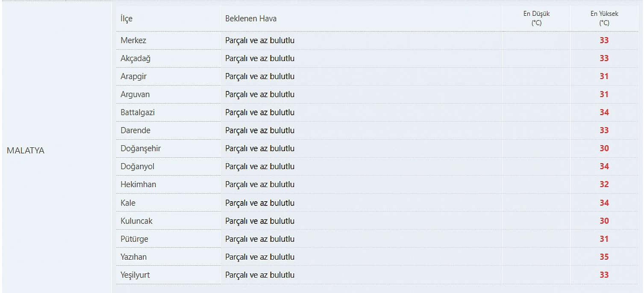This screenshot has height=293, width=644.
Task: Select the Akçadağ district name
Action: 135,59
